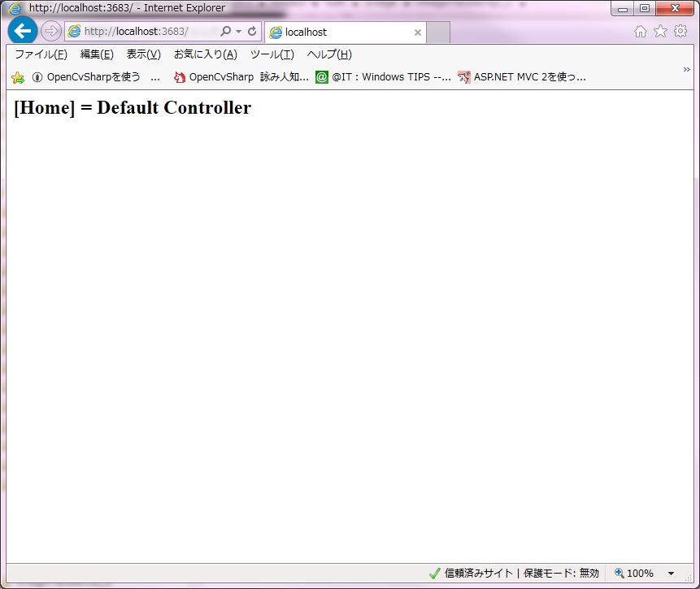This screenshot has height=589, width=700.
Task: Close the localhost tab
Action: [x=417, y=32]
